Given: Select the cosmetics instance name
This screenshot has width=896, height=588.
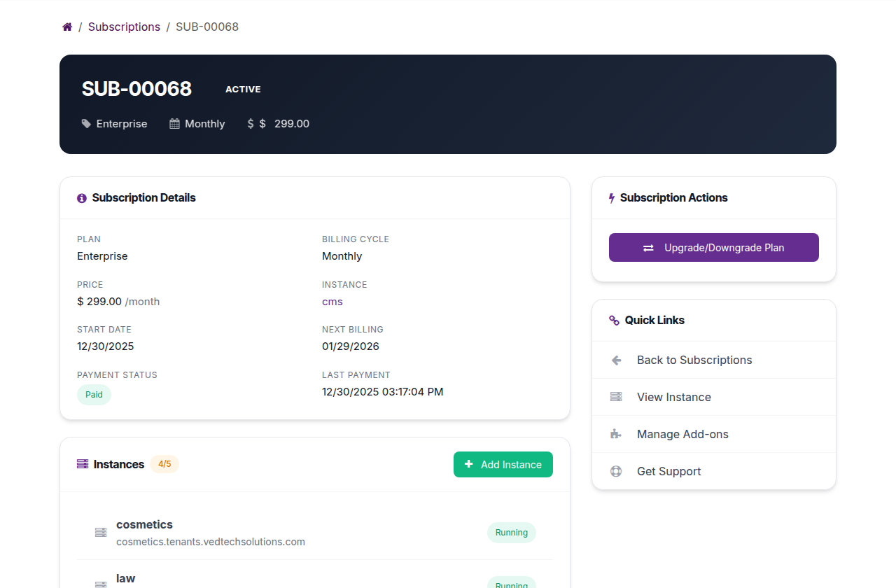Looking at the screenshot, I should click(x=144, y=524).
